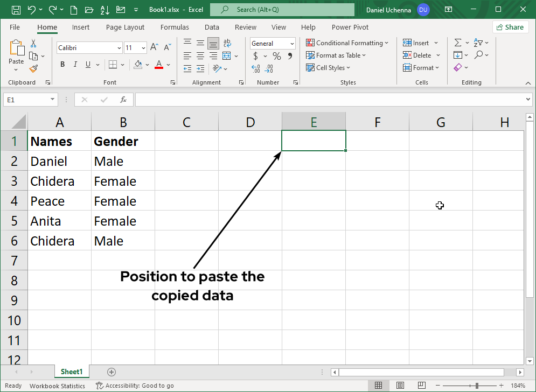Screen dimensions: 536x392
Task: Click the Share button
Action: coord(510,27)
